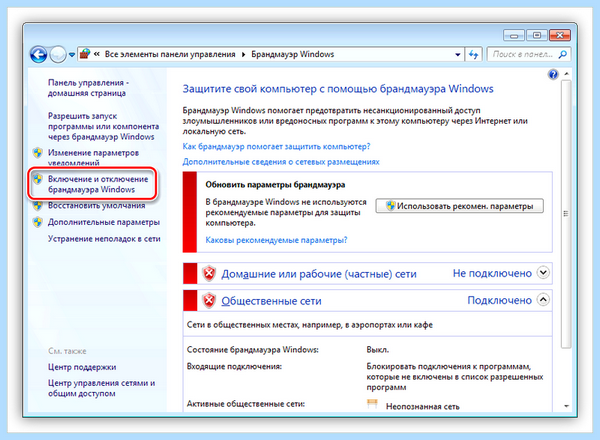The width and height of the screenshot is (600, 440).
Task: Click the Подключено status text
Action: coord(499,300)
